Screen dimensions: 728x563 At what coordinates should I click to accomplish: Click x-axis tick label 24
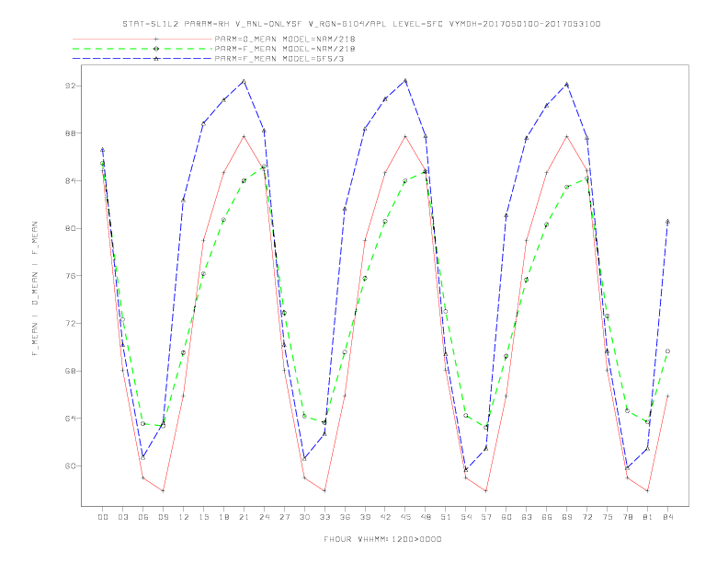click(264, 517)
